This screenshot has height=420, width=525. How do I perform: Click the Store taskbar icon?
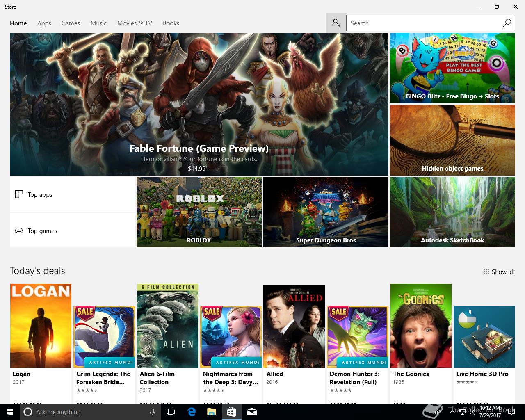[231, 412]
